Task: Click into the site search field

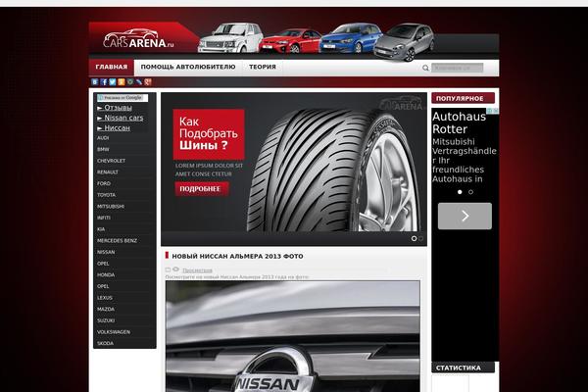Action: [x=457, y=68]
